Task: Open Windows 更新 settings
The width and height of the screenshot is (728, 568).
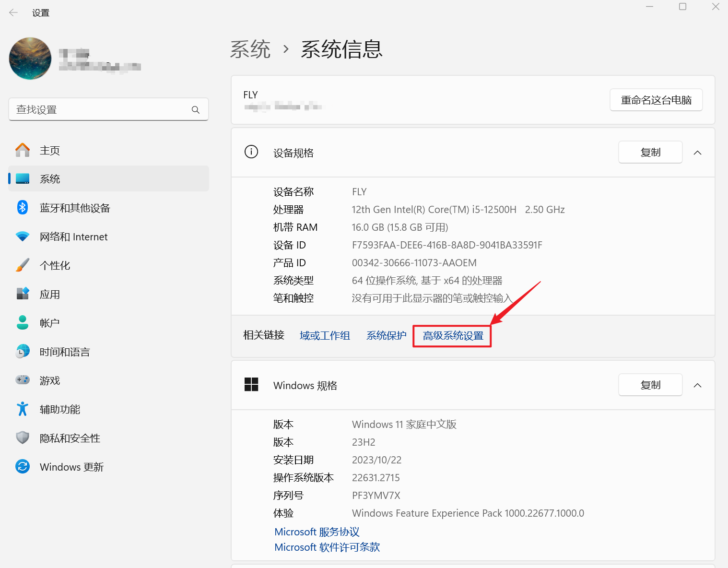Action: [71, 467]
